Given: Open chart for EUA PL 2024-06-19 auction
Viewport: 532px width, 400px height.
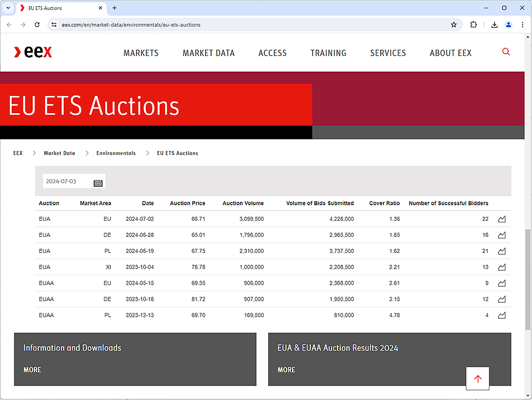Looking at the screenshot, I should click(x=502, y=251).
